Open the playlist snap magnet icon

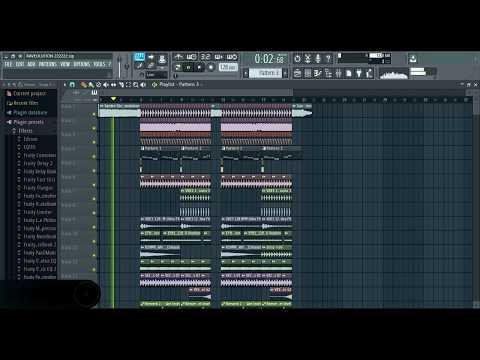click(x=72, y=85)
